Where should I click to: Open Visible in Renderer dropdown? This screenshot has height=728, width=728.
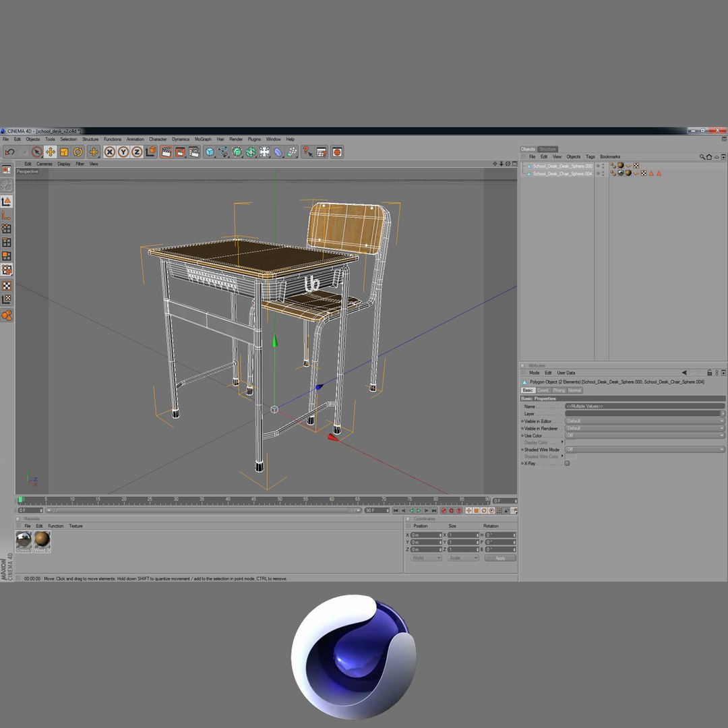pos(644,428)
